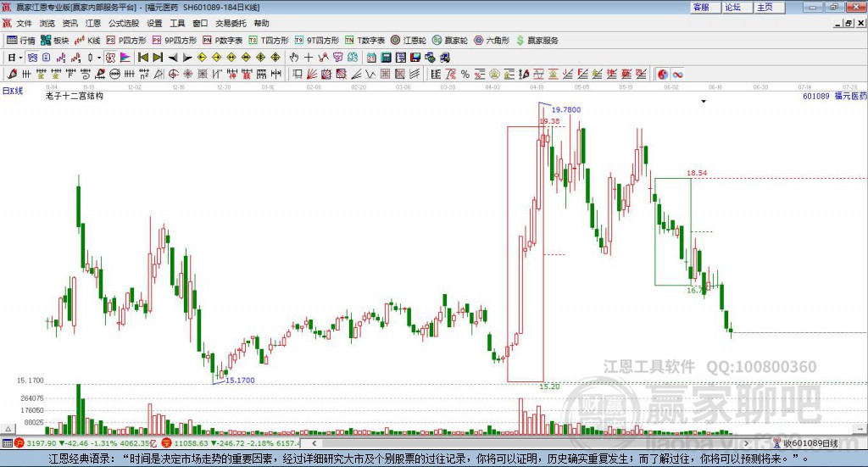Image resolution: width=868 pixels, height=467 pixels.
Task: Open the 赢家轮 wheel tool
Action: tap(450, 41)
